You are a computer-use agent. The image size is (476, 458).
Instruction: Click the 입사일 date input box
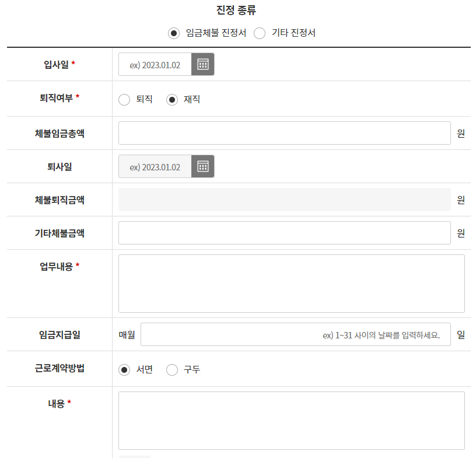pos(155,64)
